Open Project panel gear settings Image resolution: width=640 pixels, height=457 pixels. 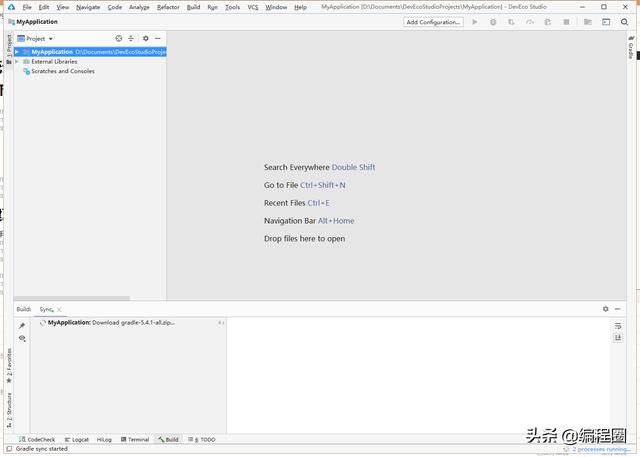(x=146, y=38)
